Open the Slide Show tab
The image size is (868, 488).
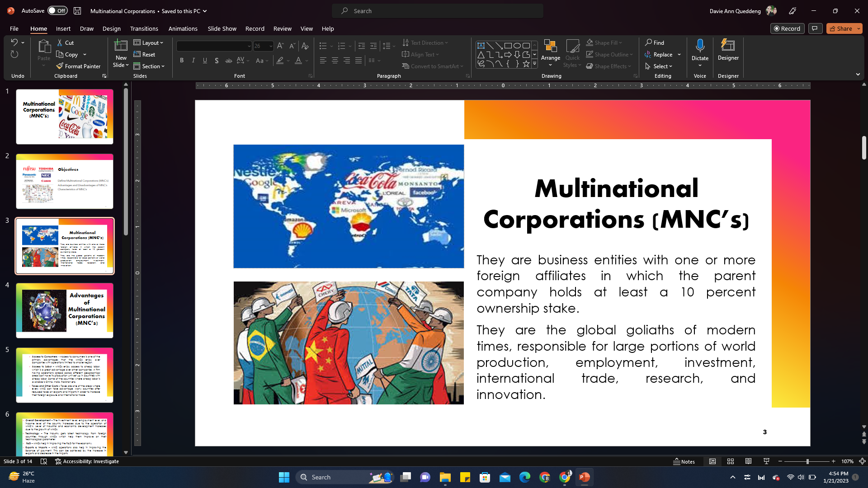(222, 28)
